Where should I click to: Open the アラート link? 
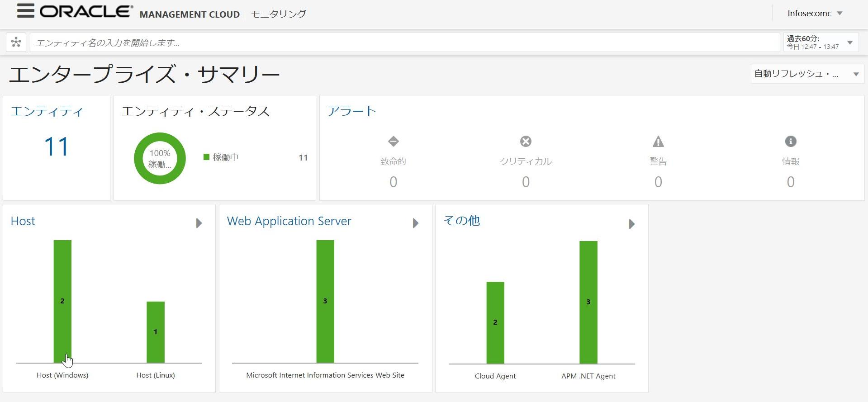coord(351,111)
